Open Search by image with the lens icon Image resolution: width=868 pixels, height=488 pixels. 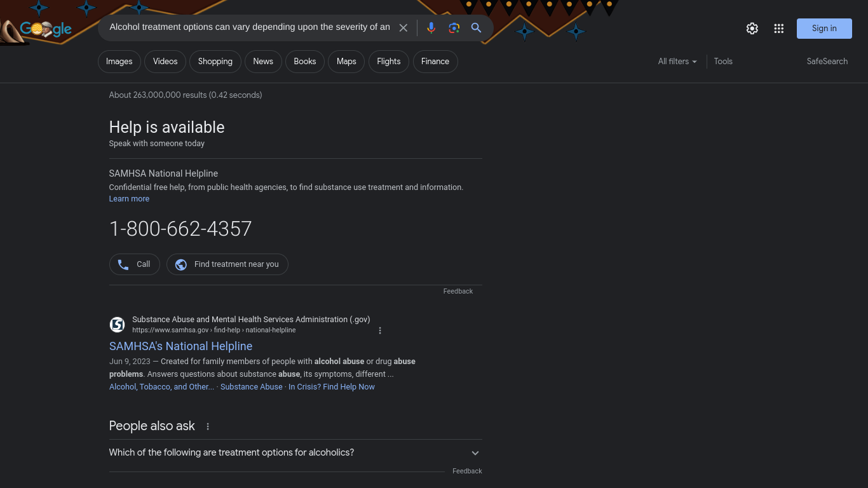point(454,28)
